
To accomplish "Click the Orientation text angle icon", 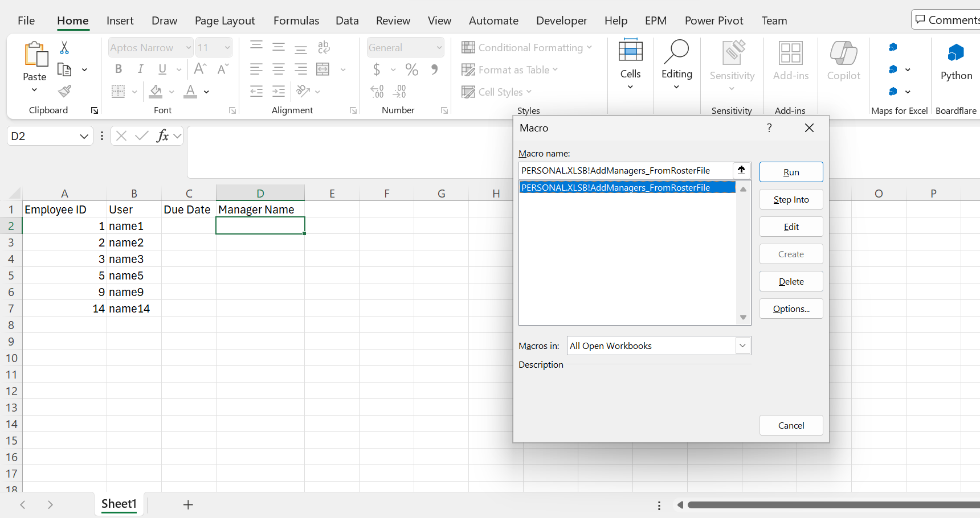I will pos(303,91).
